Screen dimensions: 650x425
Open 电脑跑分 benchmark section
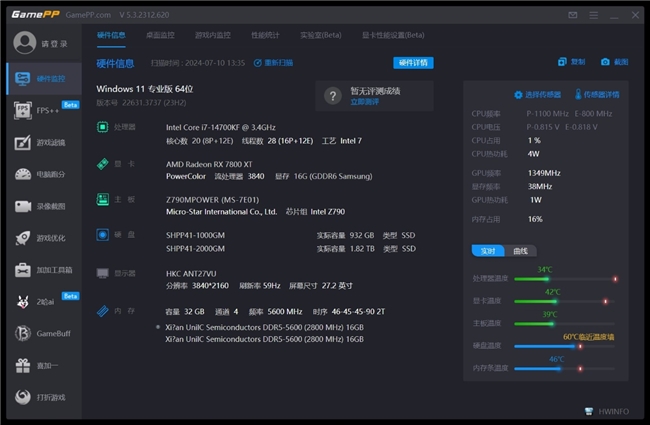(44, 175)
